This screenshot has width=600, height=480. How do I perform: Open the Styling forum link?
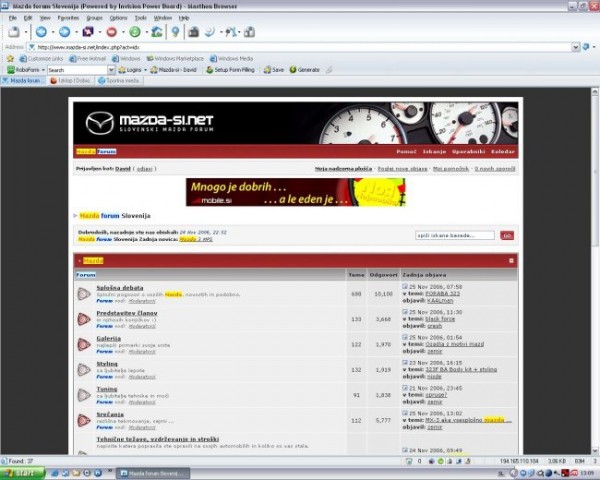point(107,364)
